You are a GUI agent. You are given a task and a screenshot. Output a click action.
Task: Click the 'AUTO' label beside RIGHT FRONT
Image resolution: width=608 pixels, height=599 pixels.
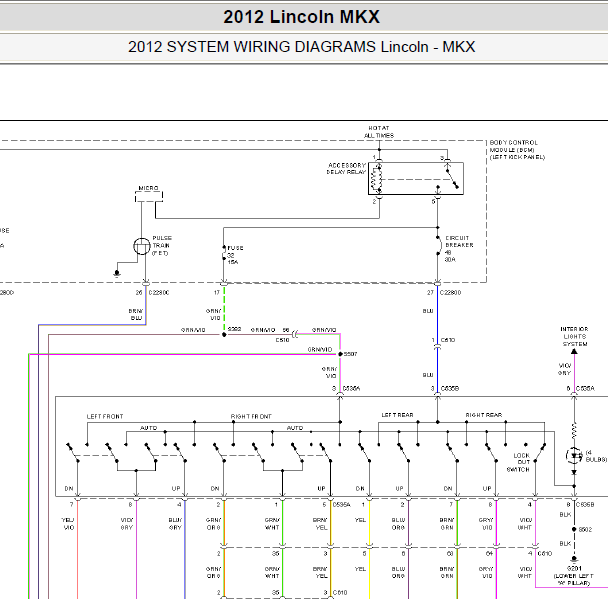(x=295, y=428)
